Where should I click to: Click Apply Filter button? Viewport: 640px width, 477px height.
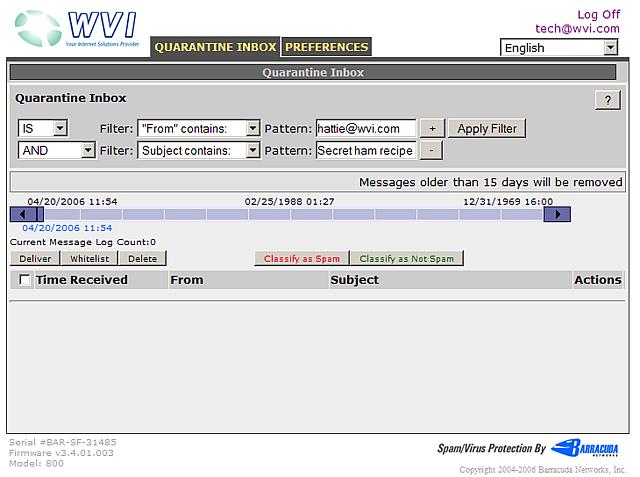(487, 129)
